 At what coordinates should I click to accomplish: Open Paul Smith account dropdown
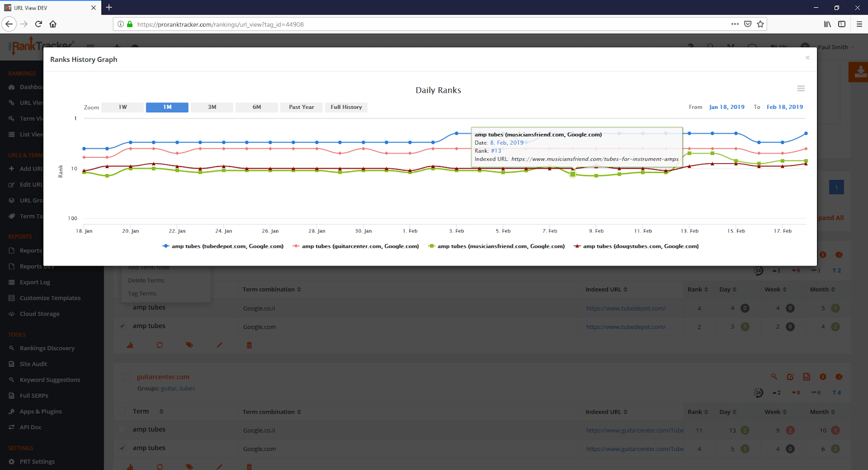tap(835, 47)
